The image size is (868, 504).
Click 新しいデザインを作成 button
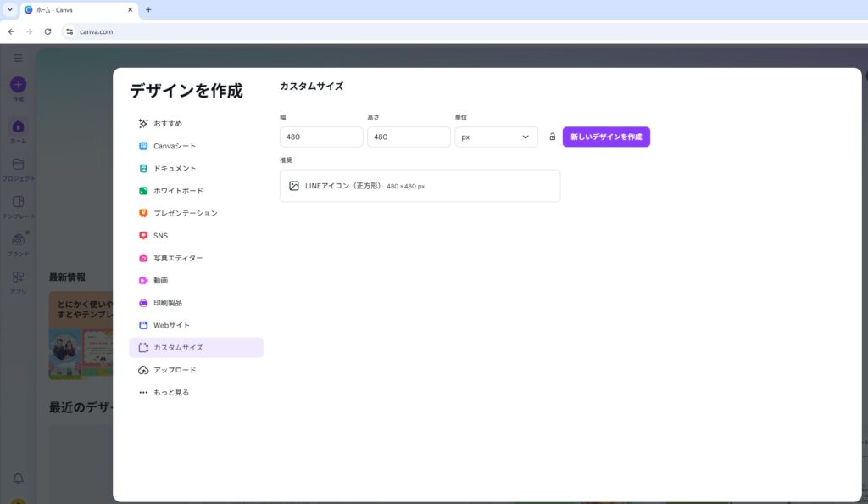pos(606,137)
